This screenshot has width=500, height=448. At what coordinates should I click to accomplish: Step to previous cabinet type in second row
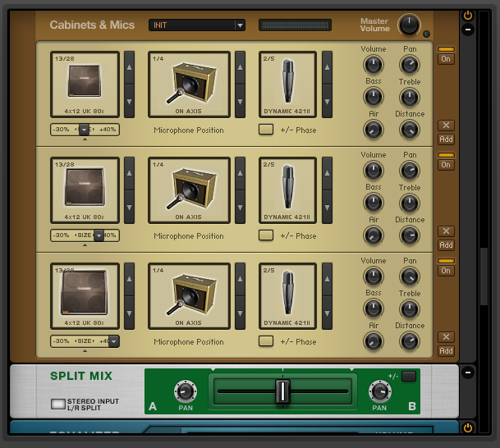(x=129, y=173)
